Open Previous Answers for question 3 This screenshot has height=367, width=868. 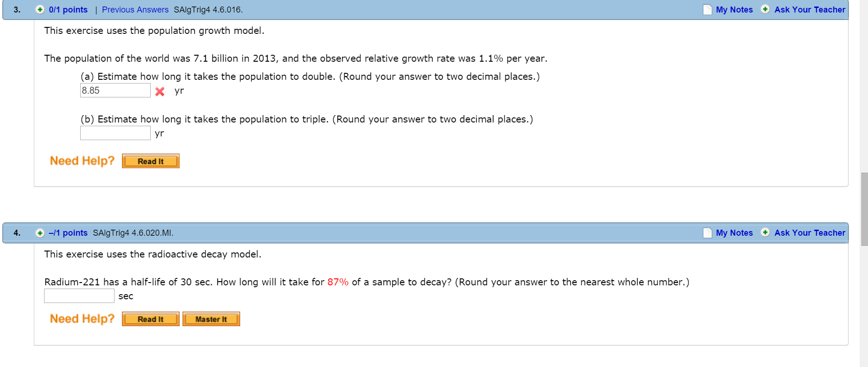tap(135, 10)
